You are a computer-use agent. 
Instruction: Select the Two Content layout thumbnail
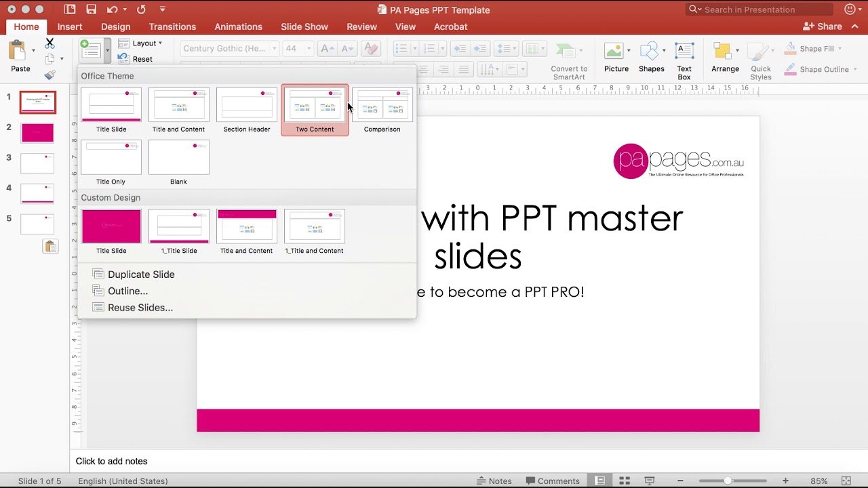pos(315,110)
